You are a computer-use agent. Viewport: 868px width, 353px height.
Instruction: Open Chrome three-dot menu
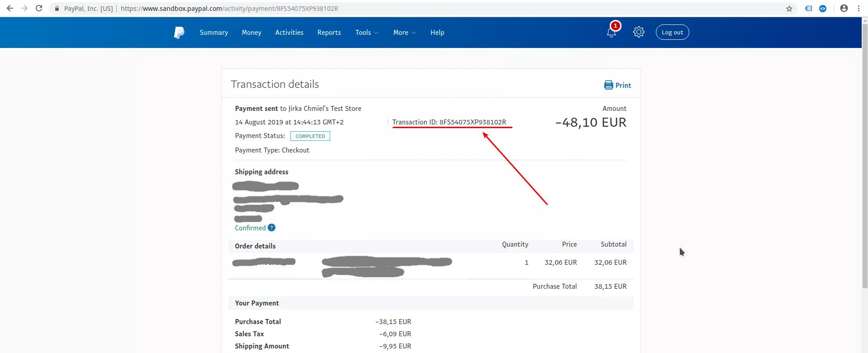(x=859, y=8)
